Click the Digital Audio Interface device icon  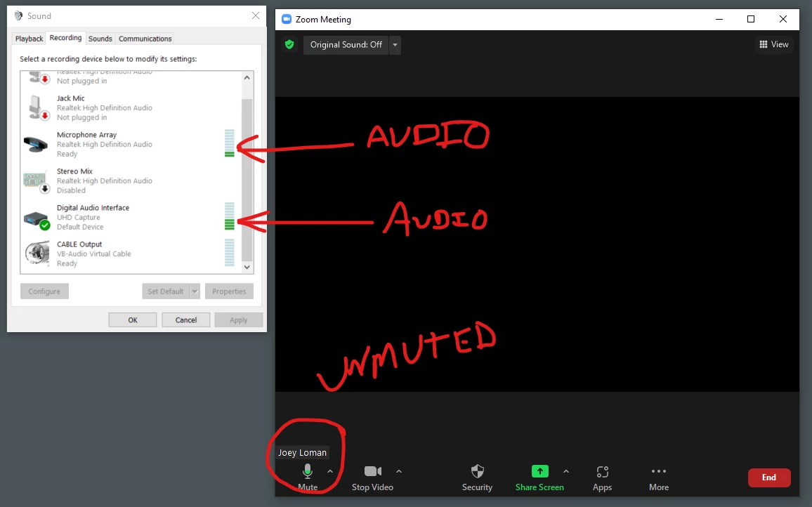37,220
